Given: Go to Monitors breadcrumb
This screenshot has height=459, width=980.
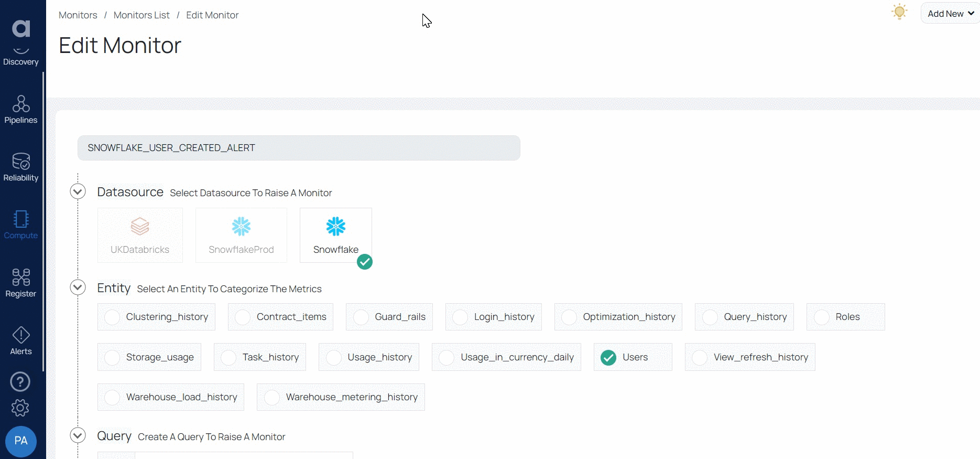Looking at the screenshot, I should (x=78, y=15).
